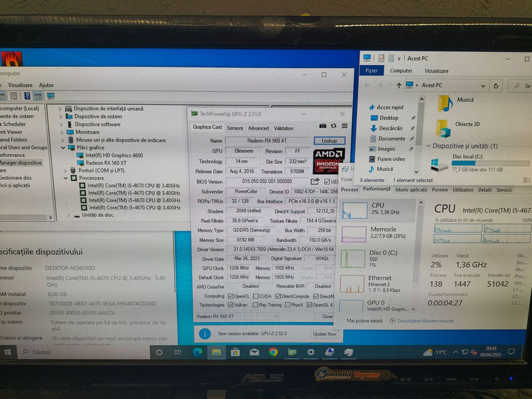
Task: Click the monitor icon in Computer Management toolbar
Action: click(51, 96)
